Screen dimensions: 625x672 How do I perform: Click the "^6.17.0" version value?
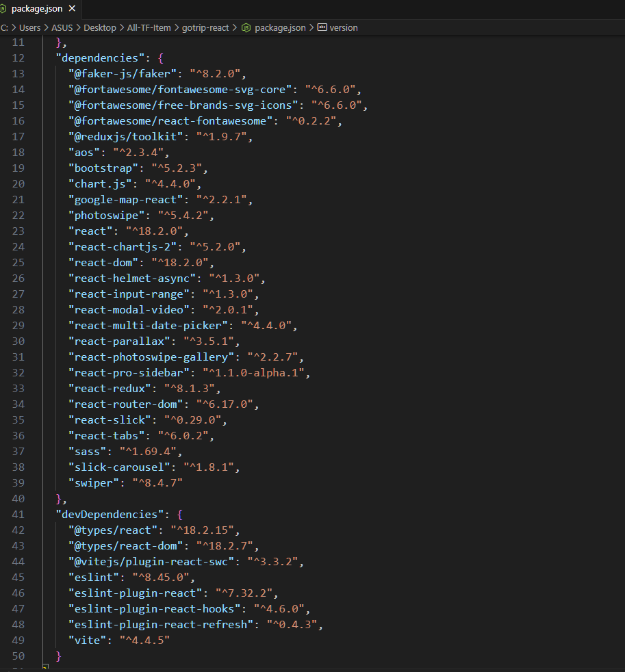tap(225, 404)
